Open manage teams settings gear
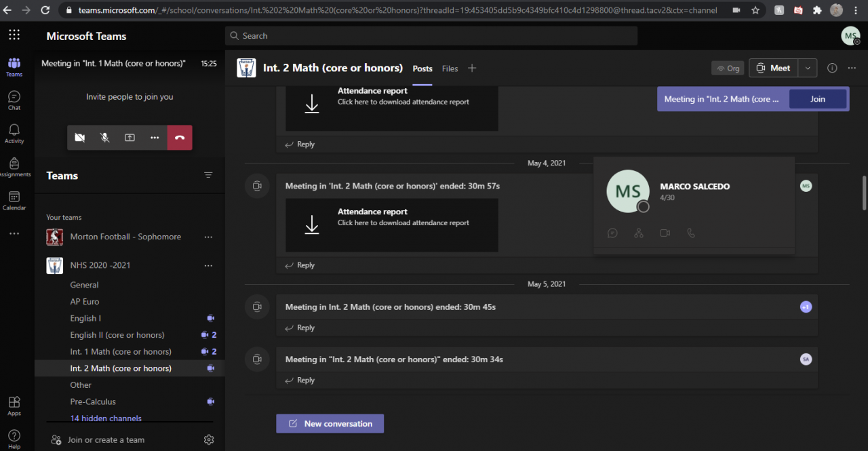 pos(209,439)
